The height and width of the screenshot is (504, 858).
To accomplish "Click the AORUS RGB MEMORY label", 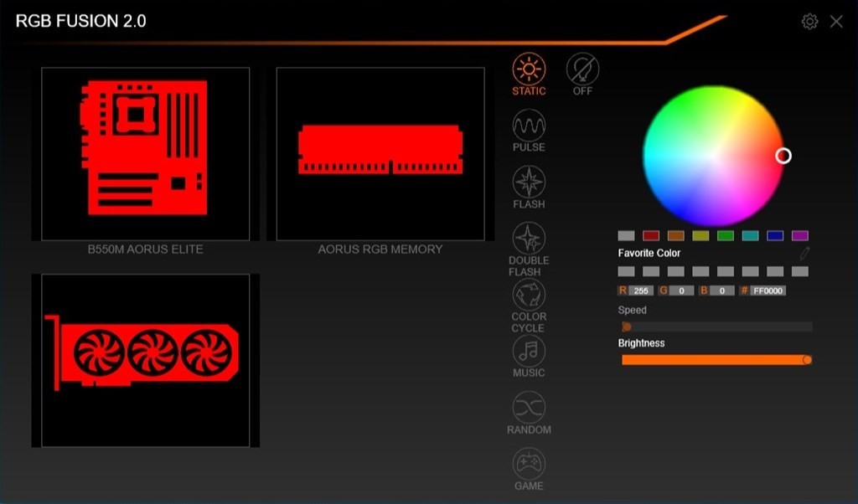I will click(x=380, y=249).
